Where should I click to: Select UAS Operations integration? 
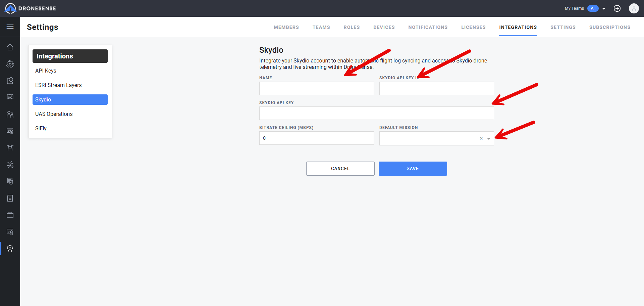[70, 114]
